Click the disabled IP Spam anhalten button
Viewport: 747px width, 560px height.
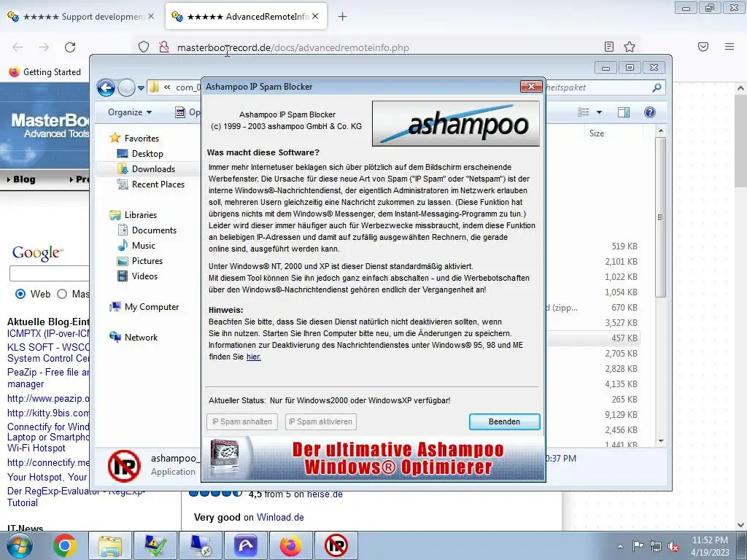point(242,421)
